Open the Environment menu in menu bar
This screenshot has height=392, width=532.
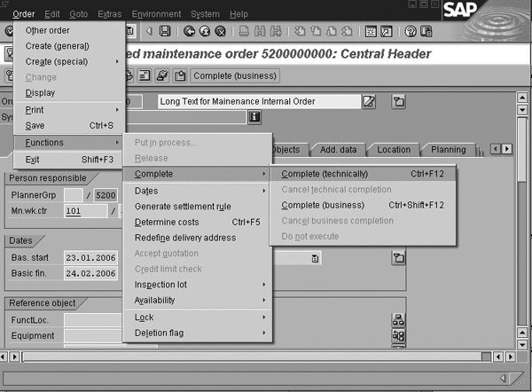[155, 14]
